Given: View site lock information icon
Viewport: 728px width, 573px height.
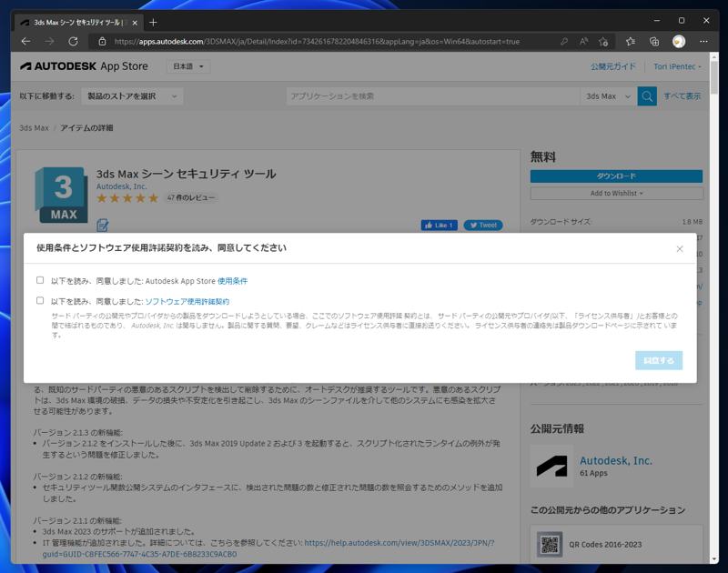Looking at the screenshot, I should pos(102,42).
